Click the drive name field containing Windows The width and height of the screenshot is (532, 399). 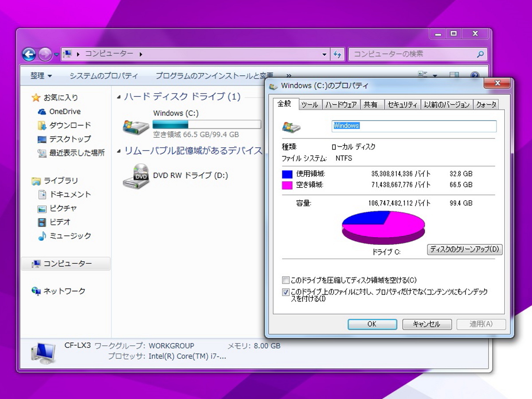(x=414, y=126)
